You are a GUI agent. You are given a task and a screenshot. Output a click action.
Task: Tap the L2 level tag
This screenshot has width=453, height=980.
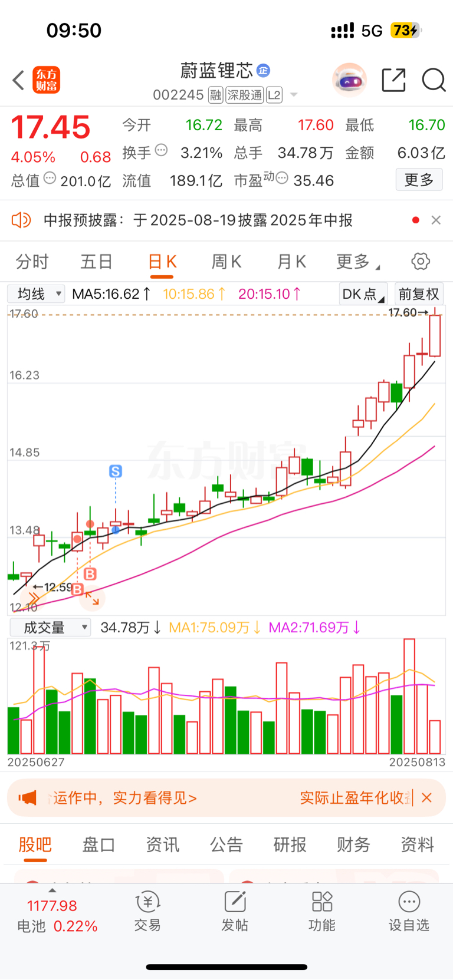[274, 95]
